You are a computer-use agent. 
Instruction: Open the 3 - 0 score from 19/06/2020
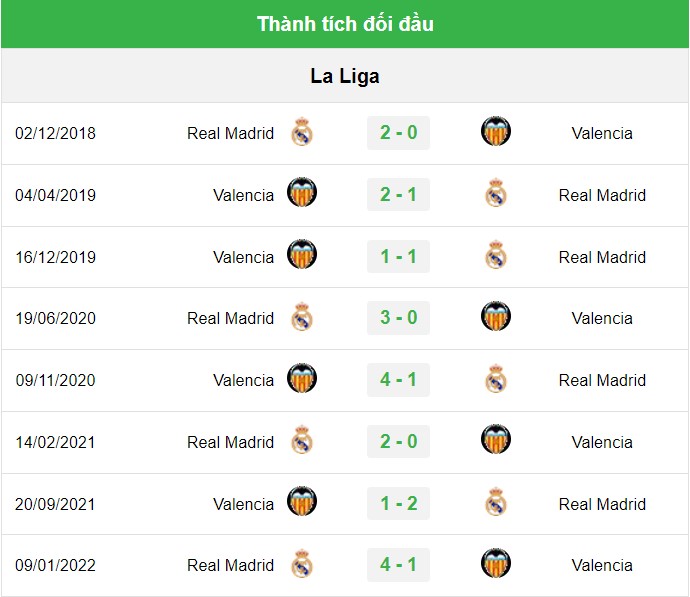(x=398, y=318)
